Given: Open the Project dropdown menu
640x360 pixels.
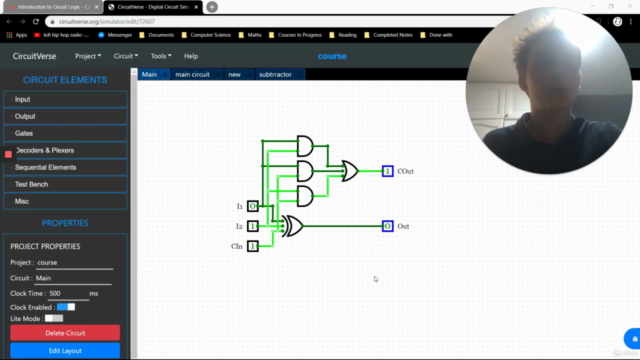Looking at the screenshot, I should [88, 56].
